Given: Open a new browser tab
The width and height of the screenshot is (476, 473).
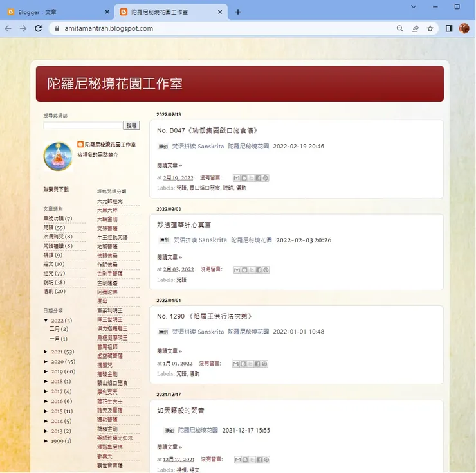Looking at the screenshot, I should tap(238, 12).
